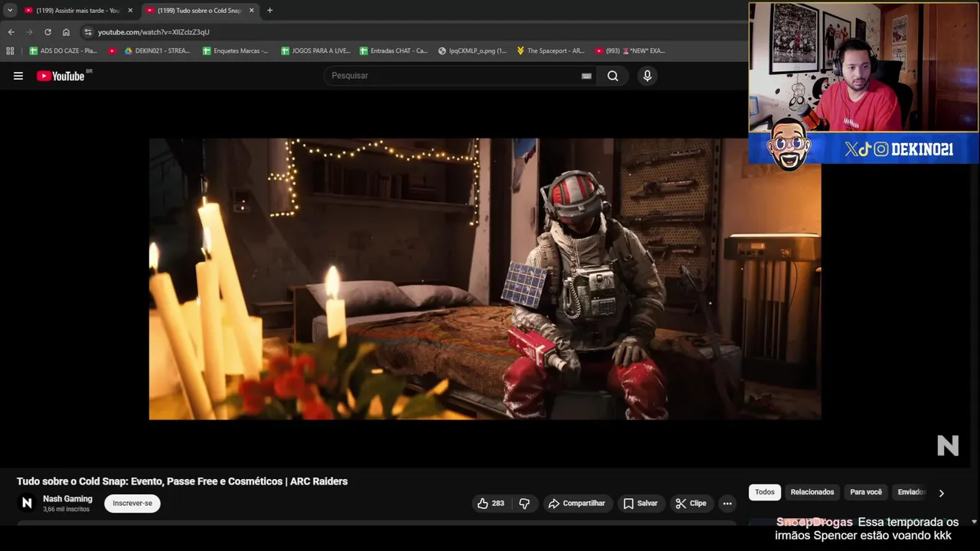Viewport: 980px width, 551px height.
Task: Open JOGOS PARA A LIVE bookmark
Action: [315, 51]
